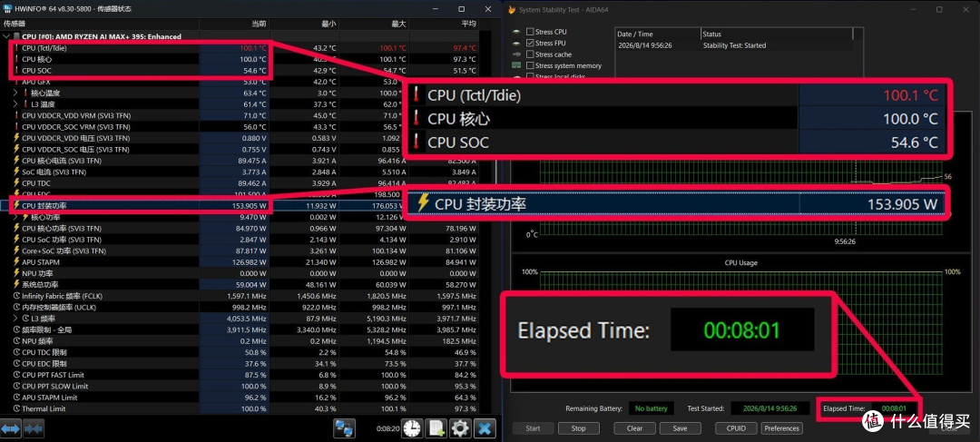Enable the Stress CPU checkbox

pyautogui.click(x=530, y=32)
